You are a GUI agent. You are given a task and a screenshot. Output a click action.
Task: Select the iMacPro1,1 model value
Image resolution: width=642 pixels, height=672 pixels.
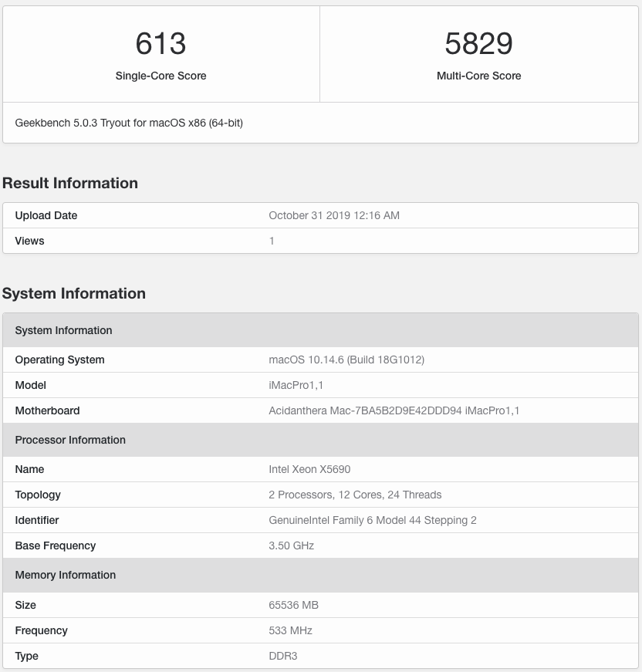point(296,385)
